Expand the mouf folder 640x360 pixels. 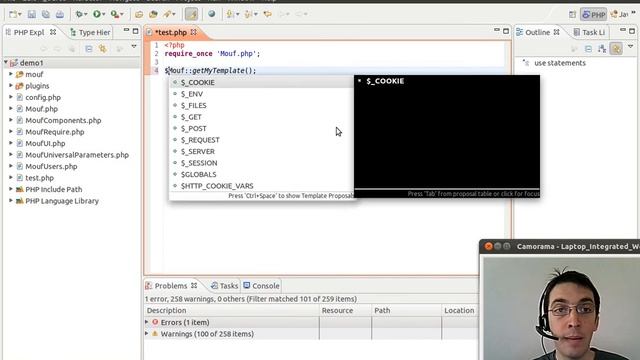pos(11,74)
